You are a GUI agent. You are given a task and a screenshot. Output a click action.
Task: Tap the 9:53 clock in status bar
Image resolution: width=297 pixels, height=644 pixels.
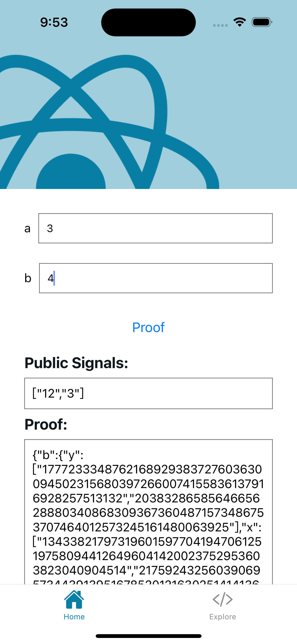(54, 22)
